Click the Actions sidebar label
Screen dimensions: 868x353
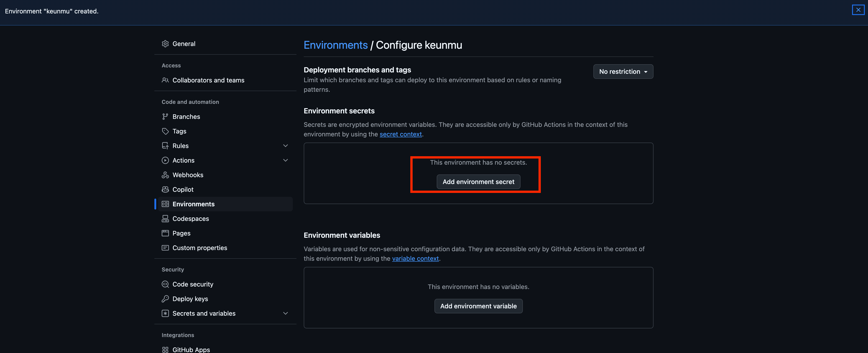point(183,161)
